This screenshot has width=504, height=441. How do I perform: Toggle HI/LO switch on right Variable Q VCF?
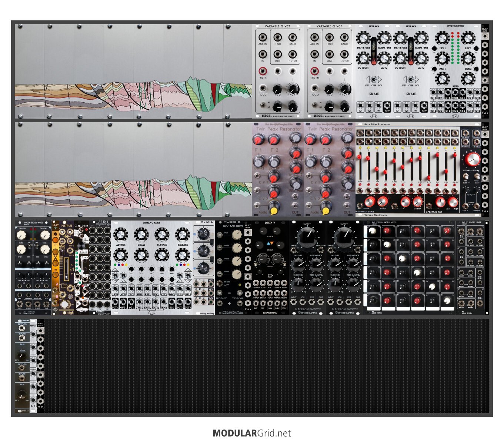pos(314,105)
